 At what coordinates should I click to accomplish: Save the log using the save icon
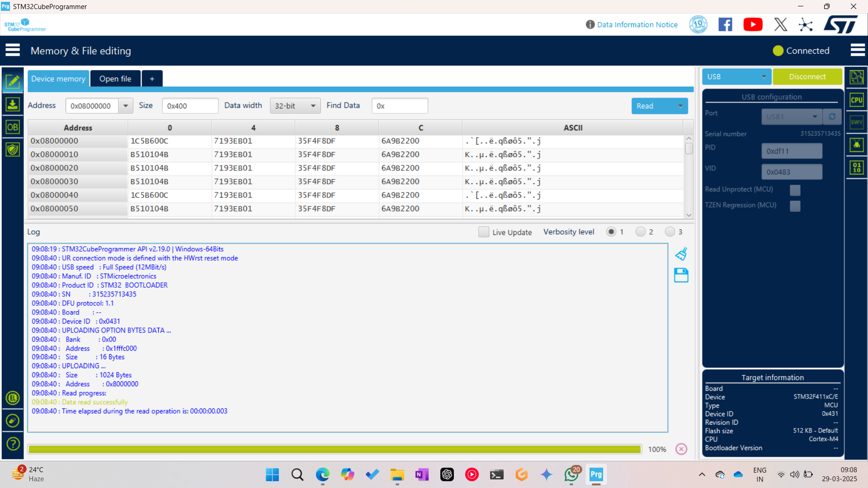point(681,275)
